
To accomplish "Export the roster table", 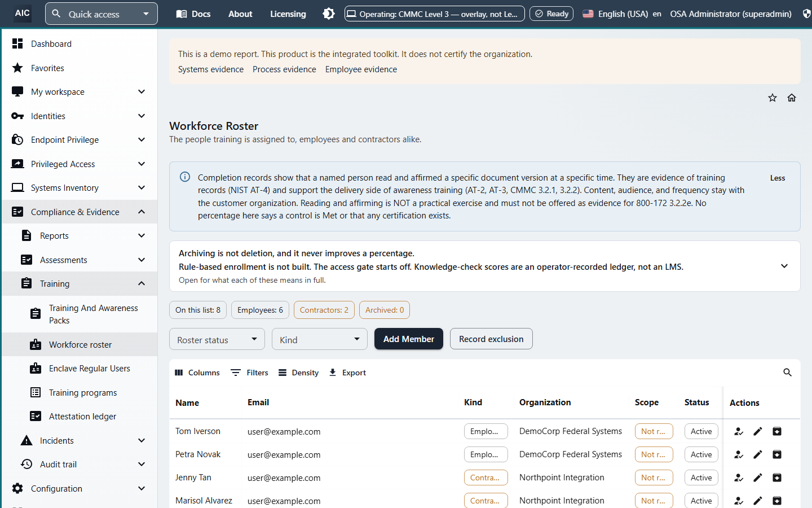I will point(347,373).
